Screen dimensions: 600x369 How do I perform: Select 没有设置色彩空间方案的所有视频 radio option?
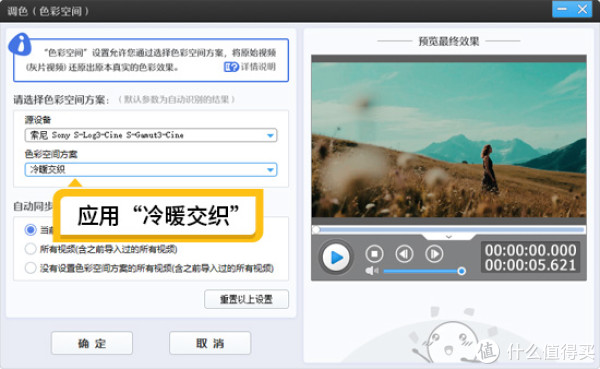[x=31, y=268]
